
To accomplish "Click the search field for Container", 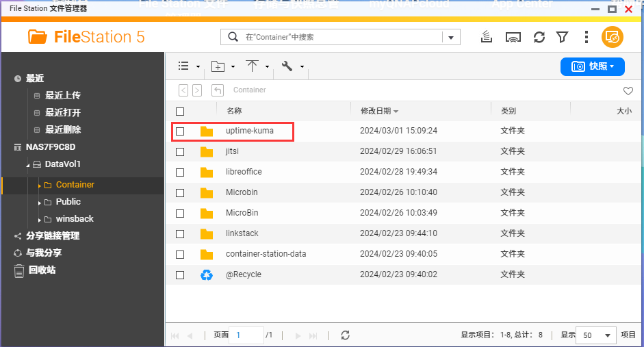I will click(332, 37).
